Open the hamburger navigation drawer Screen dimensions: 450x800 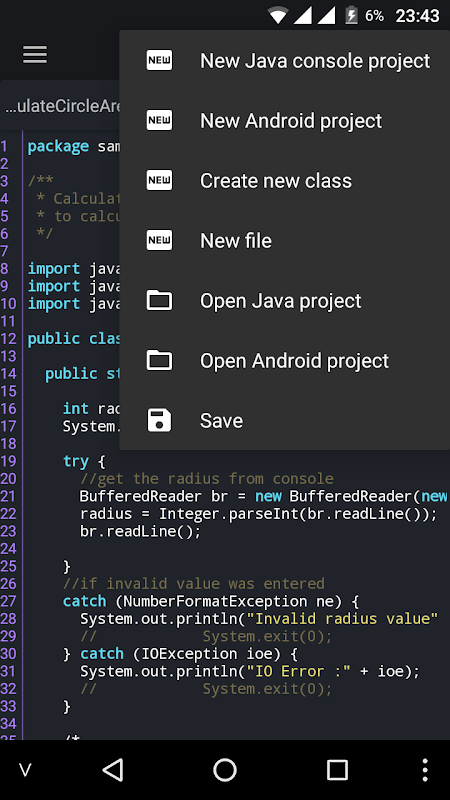point(35,55)
